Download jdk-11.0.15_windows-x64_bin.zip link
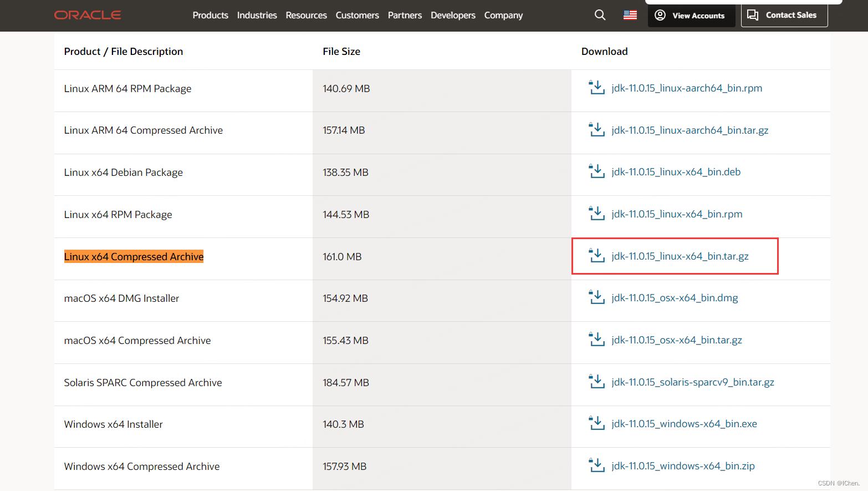This screenshot has width=868, height=491. (683, 466)
